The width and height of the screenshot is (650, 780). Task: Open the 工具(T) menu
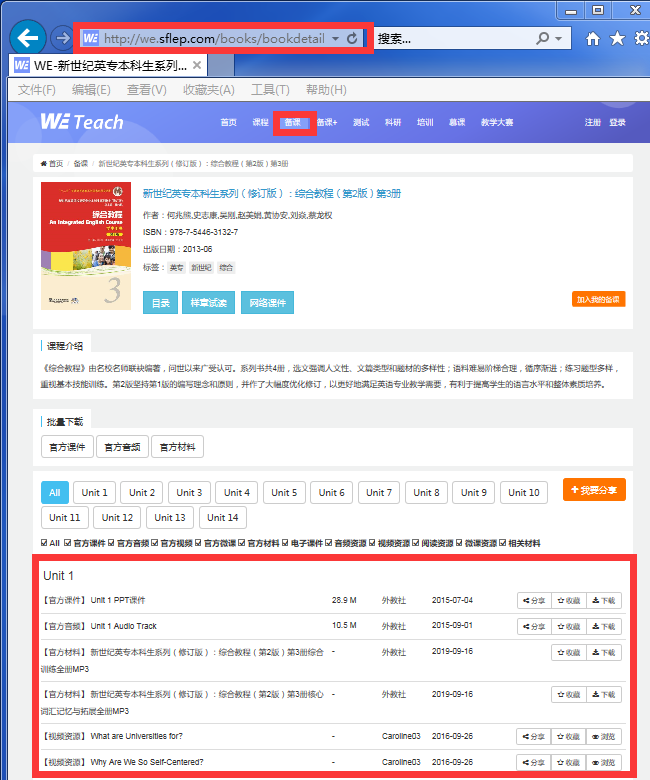tap(270, 90)
